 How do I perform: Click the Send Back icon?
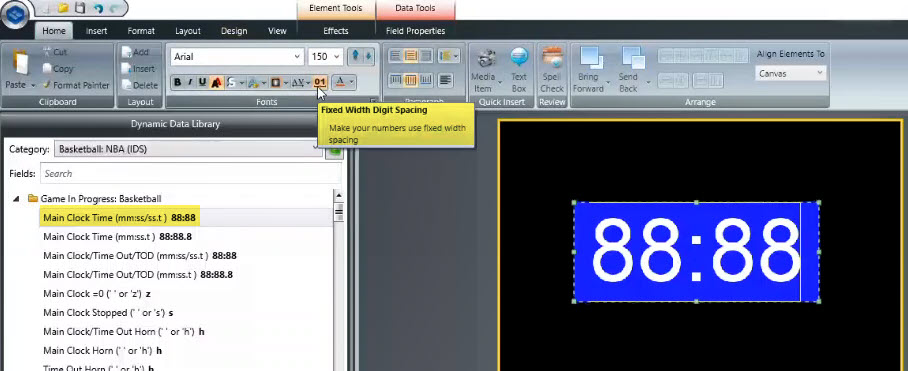(633, 58)
